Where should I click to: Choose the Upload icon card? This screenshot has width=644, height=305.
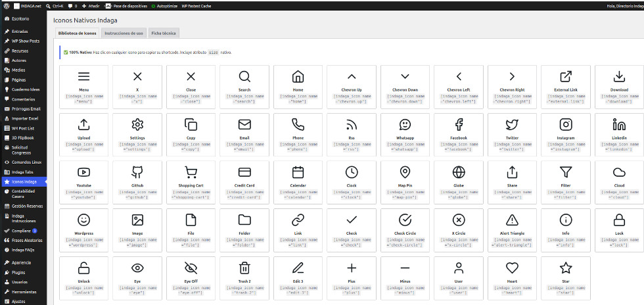[84, 134]
